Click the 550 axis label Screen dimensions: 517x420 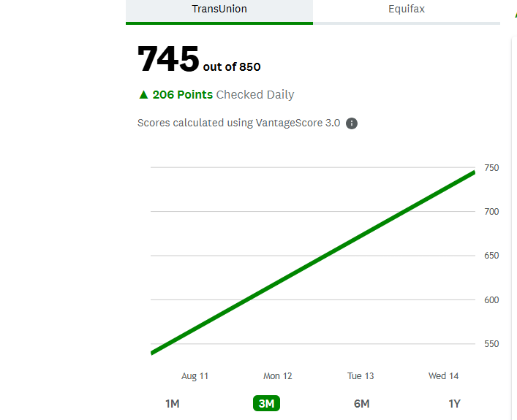491,344
